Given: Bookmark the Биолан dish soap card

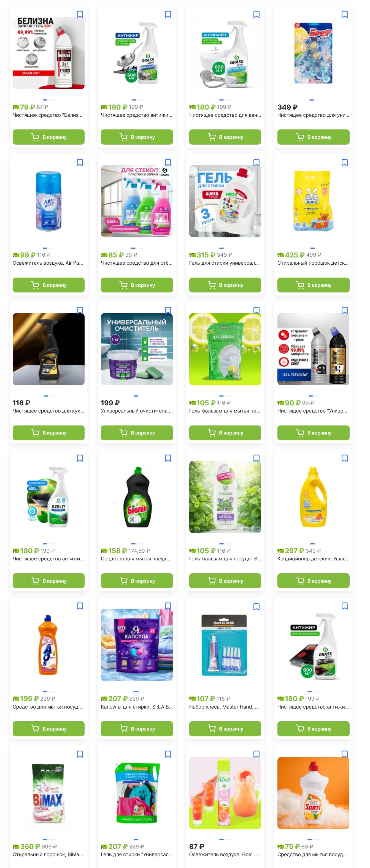Looking at the screenshot, I should click(168, 458).
